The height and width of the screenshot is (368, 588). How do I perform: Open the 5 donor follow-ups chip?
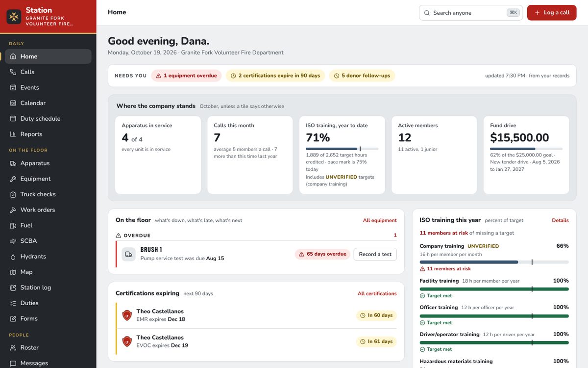point(362,76)
